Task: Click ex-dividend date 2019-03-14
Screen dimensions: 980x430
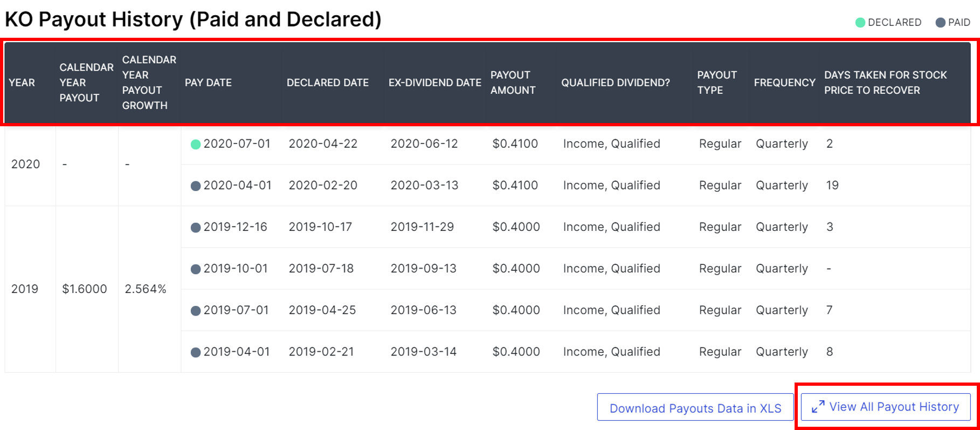Action: pyautogui.click(x=423, y=351)
